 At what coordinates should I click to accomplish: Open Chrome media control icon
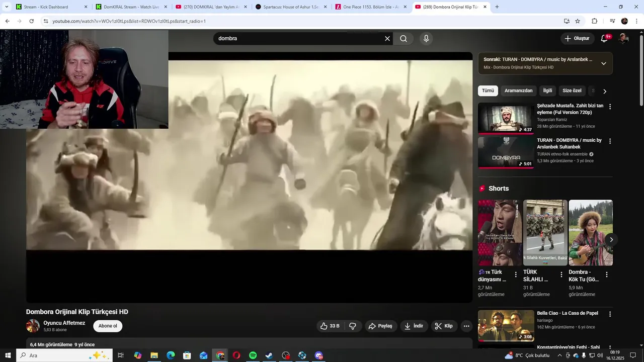click(x=612, y=21)
